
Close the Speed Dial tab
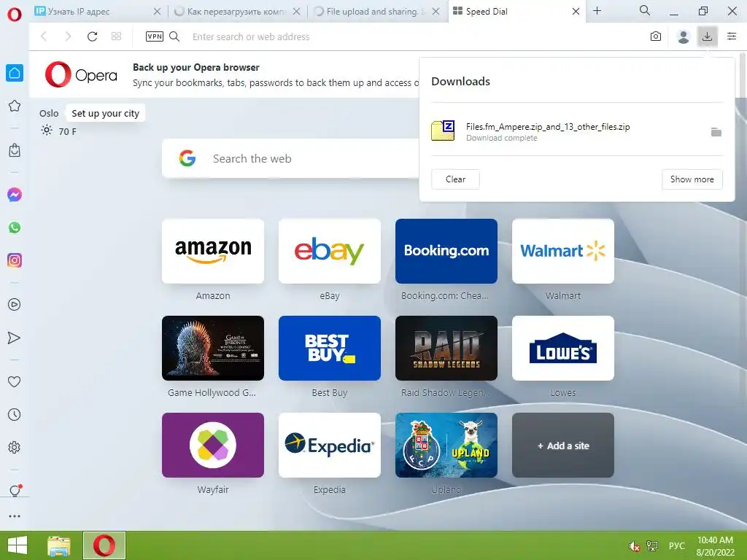coord(576,12)
